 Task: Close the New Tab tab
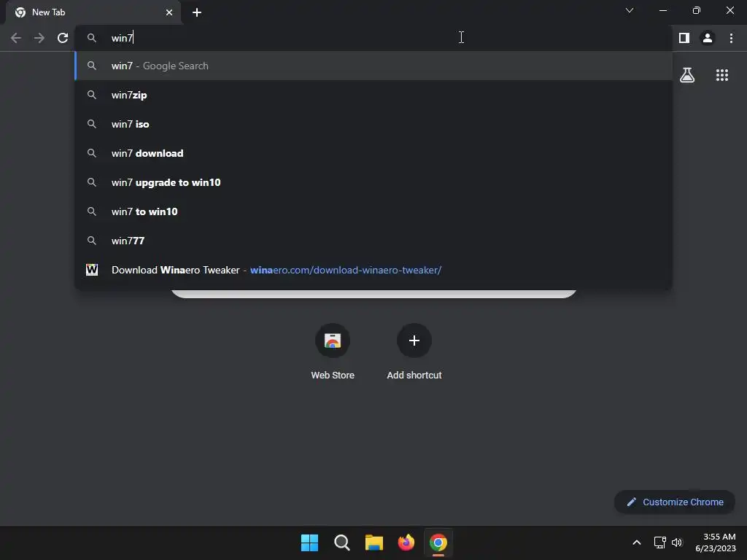coord(169,12)
